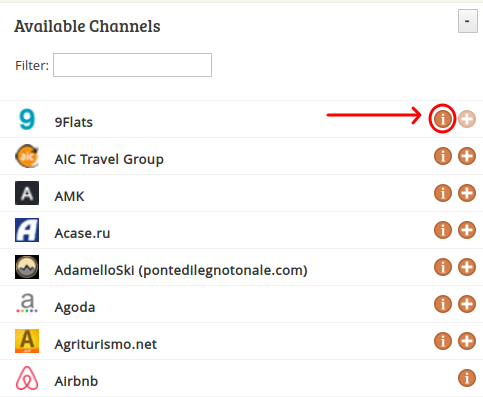The height and width of the screenshot is (397, 483).
Task: Collapse the Available Channels panel
Action: [x=468, y=21]
